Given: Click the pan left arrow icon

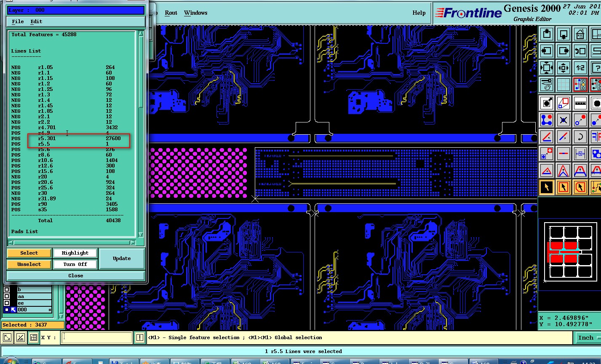Looking at the screenshot, I should pos(547,51).
